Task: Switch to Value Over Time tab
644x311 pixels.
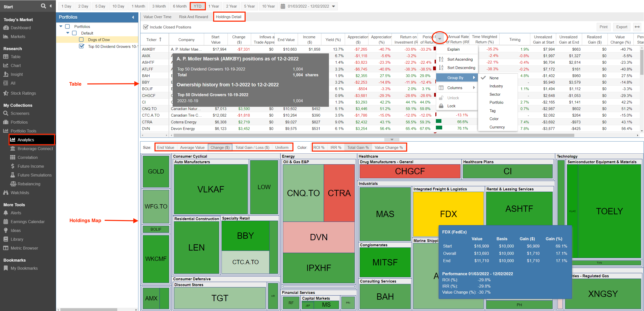Action: (x=157, y=17)
